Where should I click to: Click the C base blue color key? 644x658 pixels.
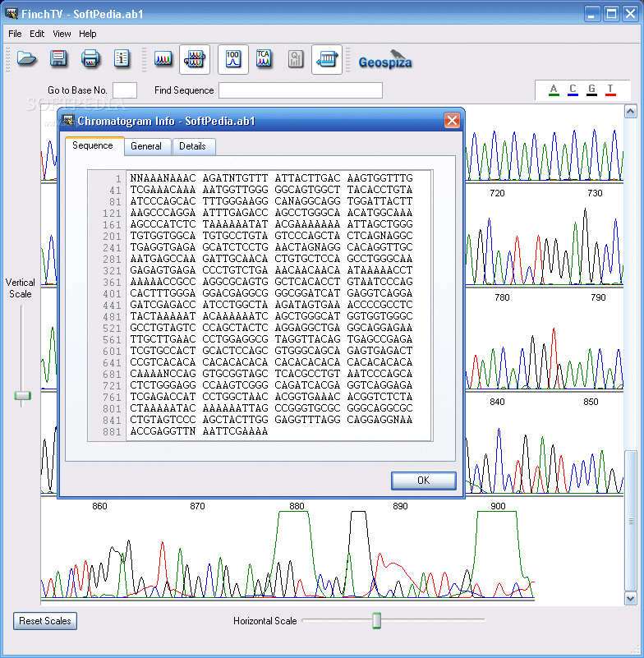click(573, 90)
